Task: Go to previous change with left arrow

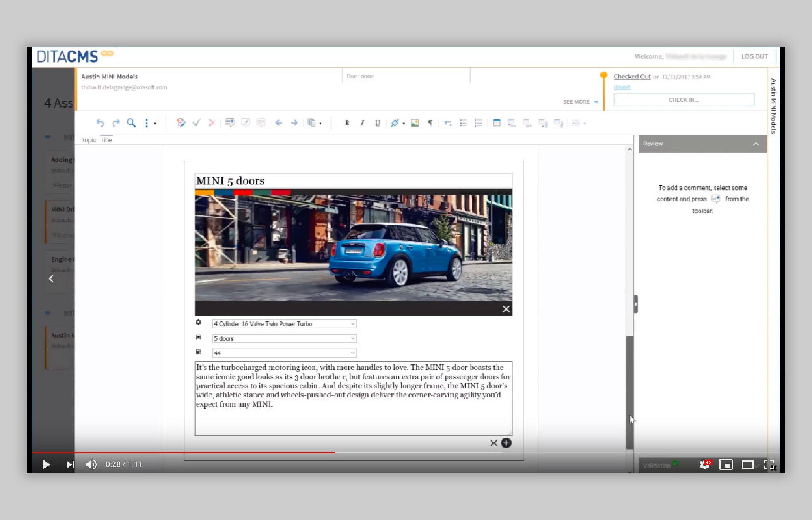Action: click(279, 123)
